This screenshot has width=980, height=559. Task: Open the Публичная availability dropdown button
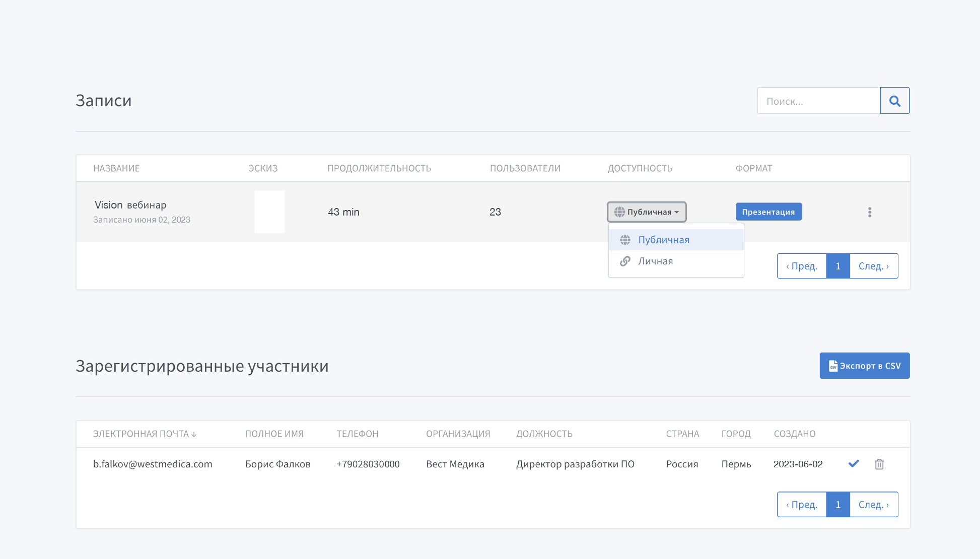[647, 212]
